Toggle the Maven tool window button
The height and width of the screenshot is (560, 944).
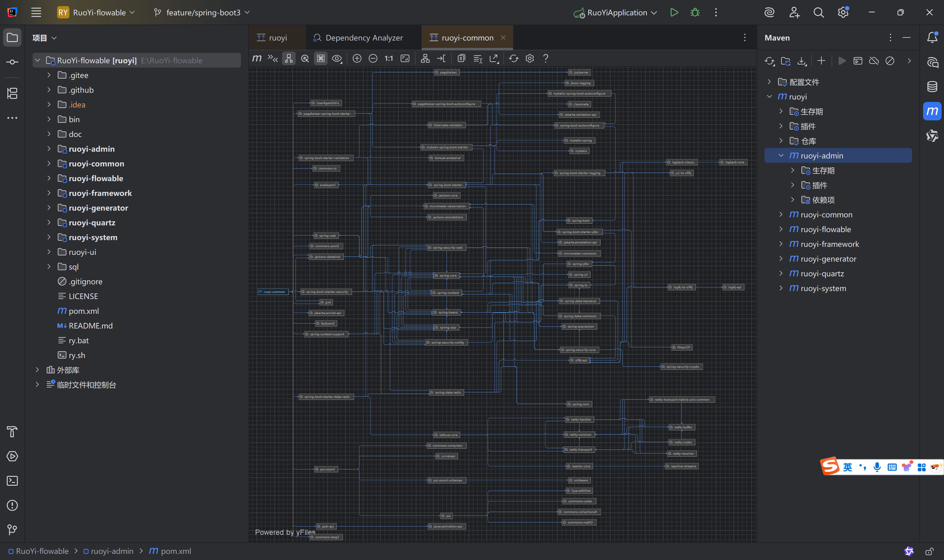(932, 111)
